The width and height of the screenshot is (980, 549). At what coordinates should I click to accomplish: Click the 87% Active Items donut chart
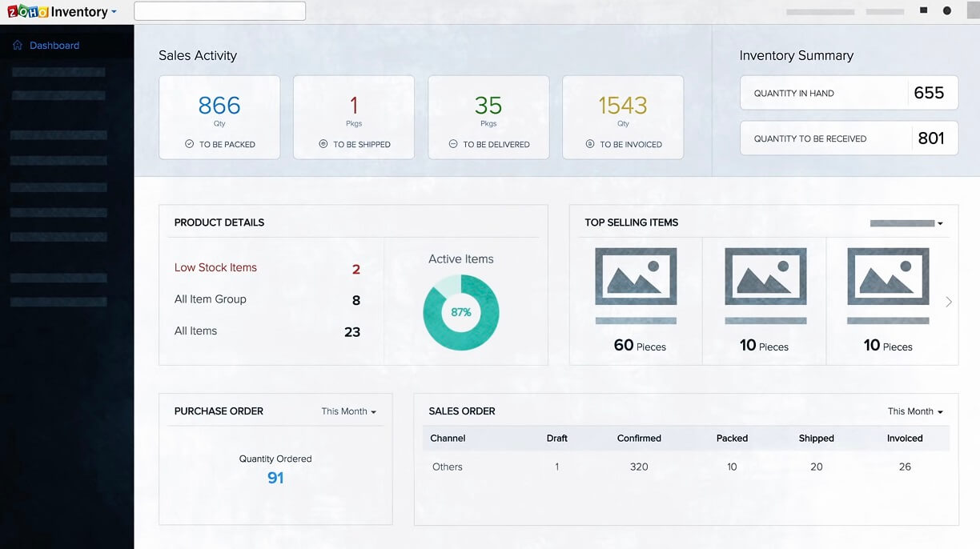[x=461, y=312]
